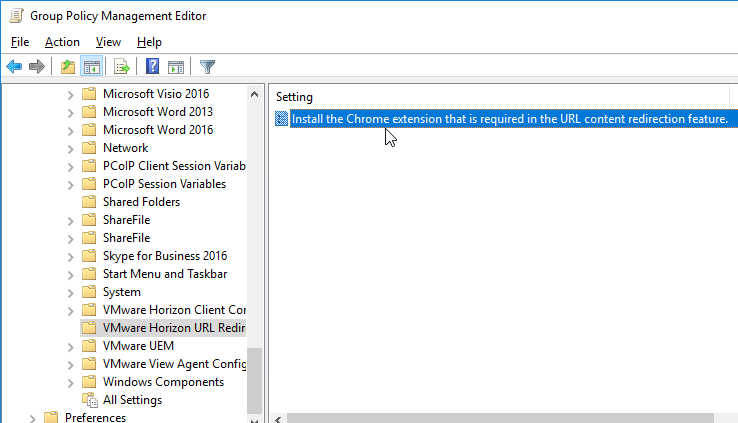The width and height of the screenshot is (738, 423).
Task: Click the Group Policy Management Editor title icon
Action: click(16, 16)
